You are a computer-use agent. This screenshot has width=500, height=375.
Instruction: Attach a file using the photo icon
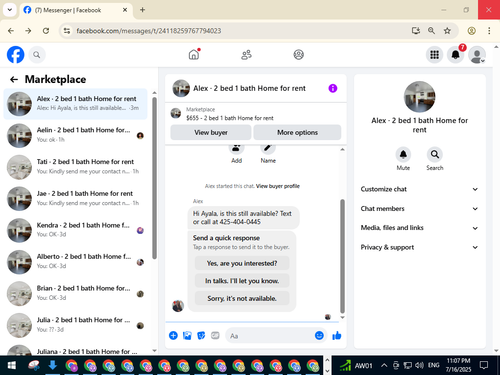point(187,335)
